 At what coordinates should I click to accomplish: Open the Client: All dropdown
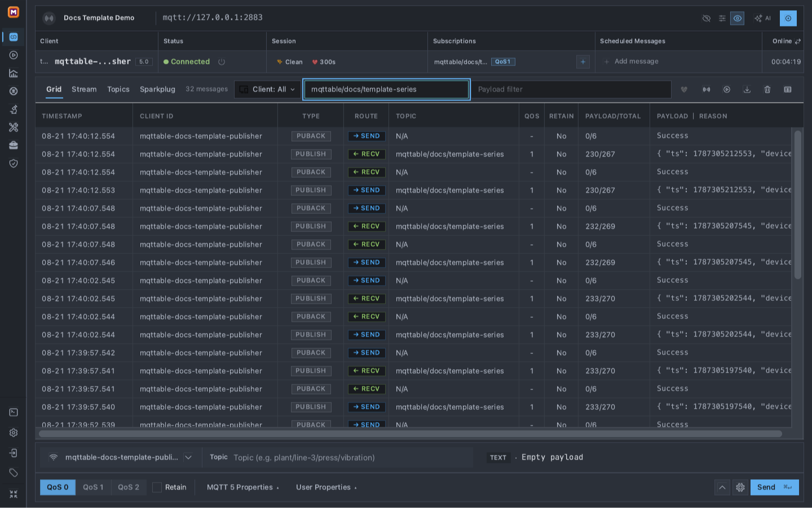267,89
